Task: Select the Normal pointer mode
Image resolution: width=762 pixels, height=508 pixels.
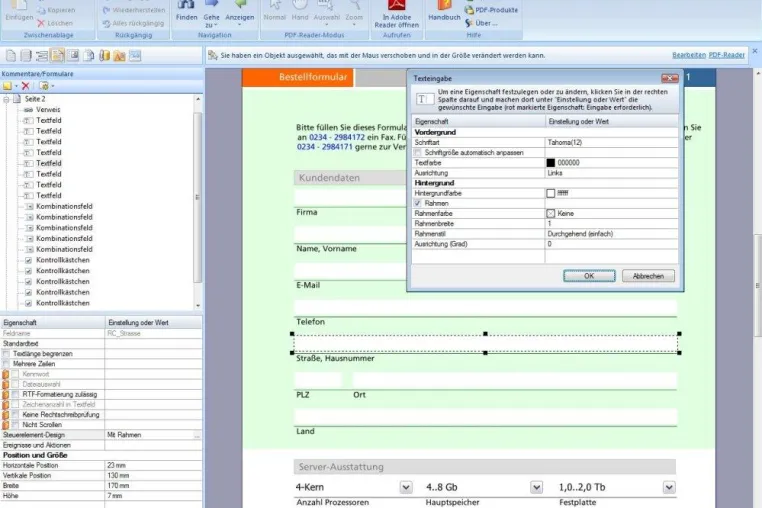Action: 275,11
